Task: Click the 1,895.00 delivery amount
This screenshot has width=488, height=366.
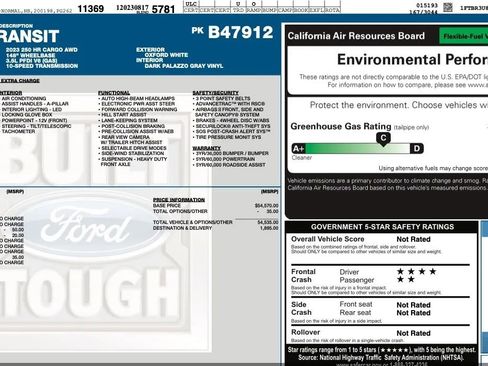Action: tap(269, 228)
